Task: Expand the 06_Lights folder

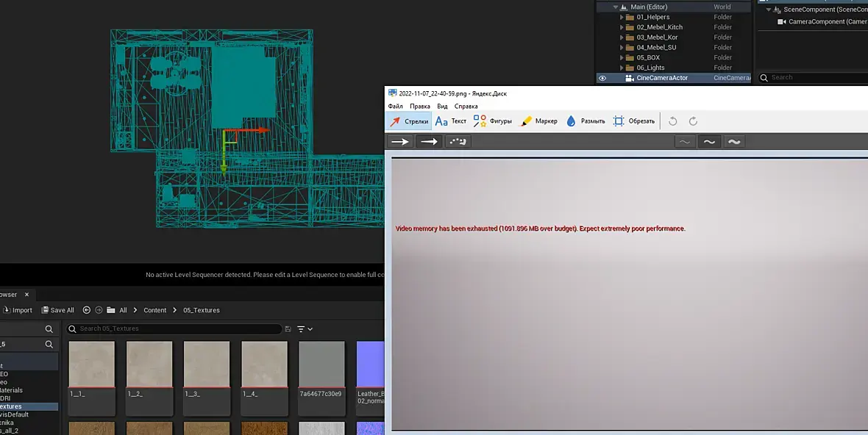Action: click(x=622, y=68)
